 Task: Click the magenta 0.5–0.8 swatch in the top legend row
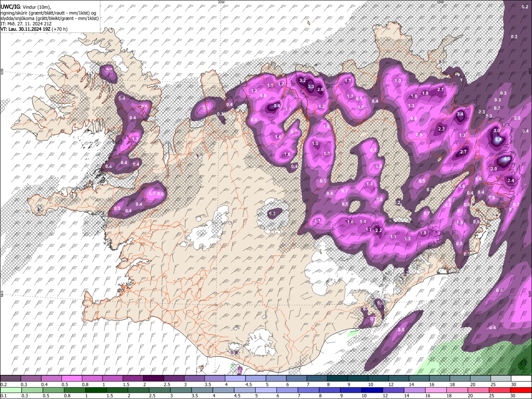(x=72, y=379)
